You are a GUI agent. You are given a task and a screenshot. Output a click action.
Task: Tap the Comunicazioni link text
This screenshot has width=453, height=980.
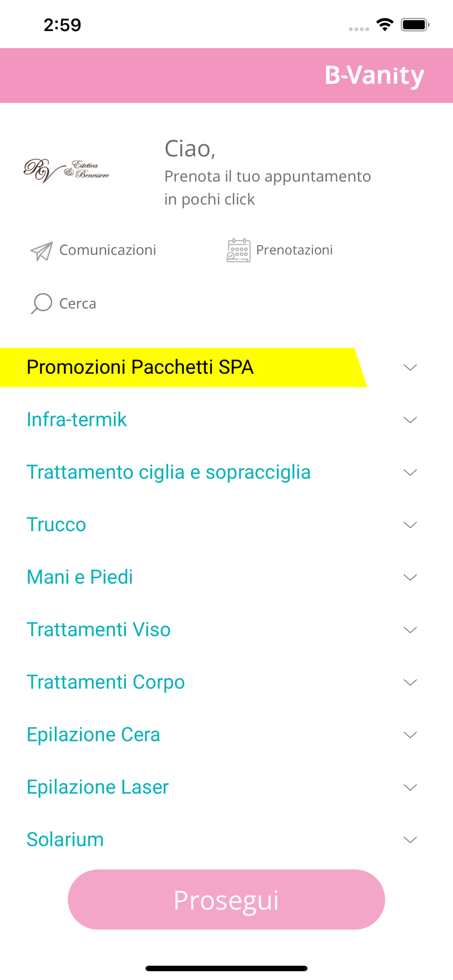point(107,250)
